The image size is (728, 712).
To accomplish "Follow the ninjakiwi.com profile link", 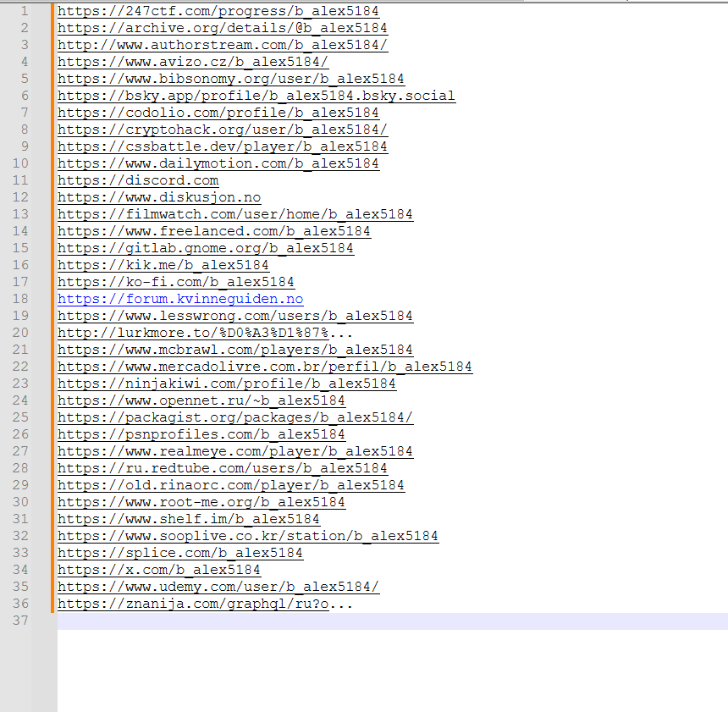I will (227, 384).
